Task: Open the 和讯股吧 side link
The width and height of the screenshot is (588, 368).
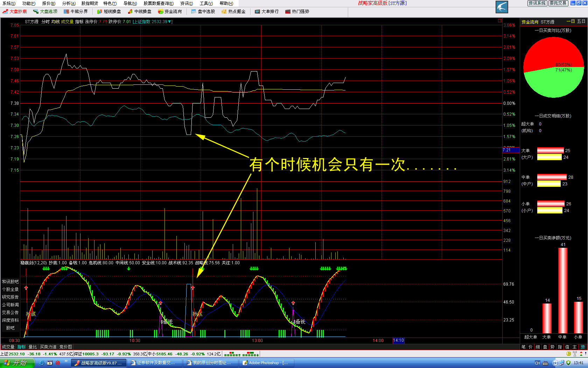Action: tap(10, 282)
